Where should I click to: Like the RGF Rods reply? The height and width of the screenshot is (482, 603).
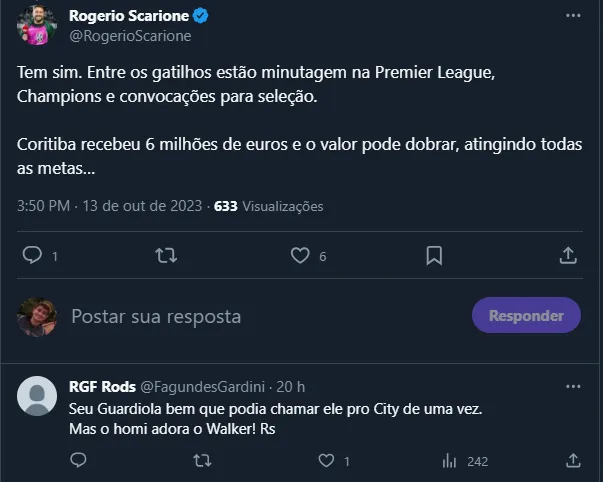coord(325,461)
